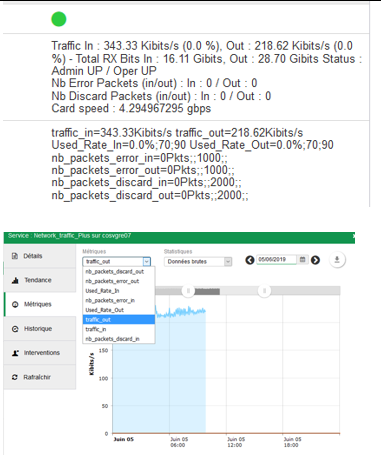Download the metric data
381x455 pixels.
point(337,260)
